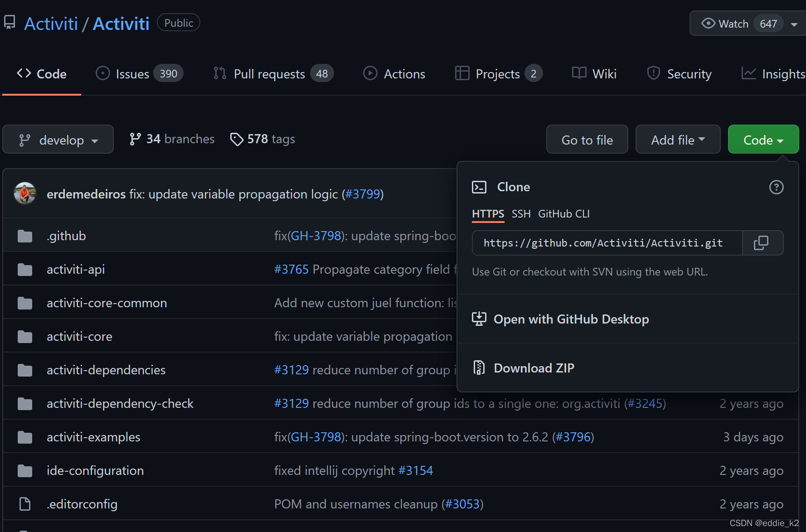This screenshot has height=532, width=806.
Task: Open the develop branch dropdown
Action: (58, 140)
